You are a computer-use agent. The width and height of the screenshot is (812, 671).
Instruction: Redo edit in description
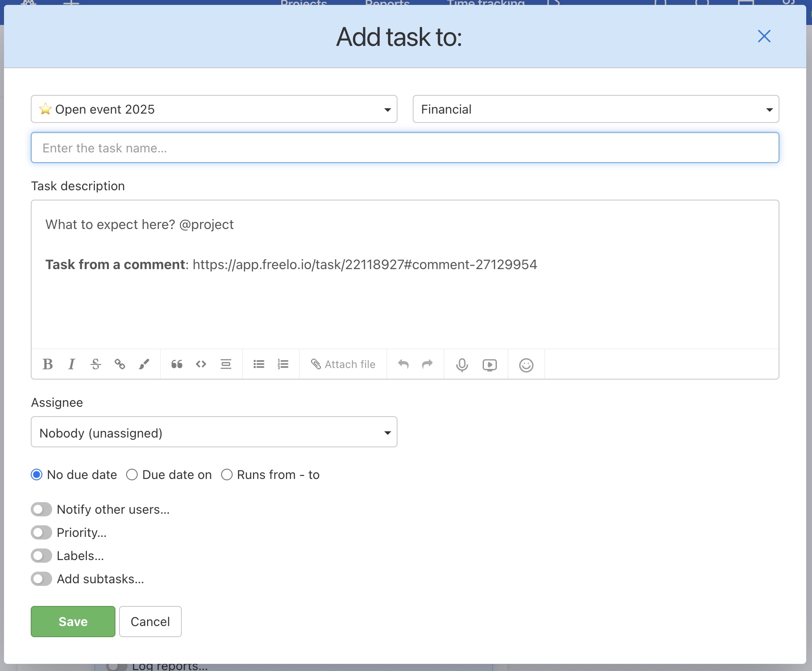[x=427, y=364]
